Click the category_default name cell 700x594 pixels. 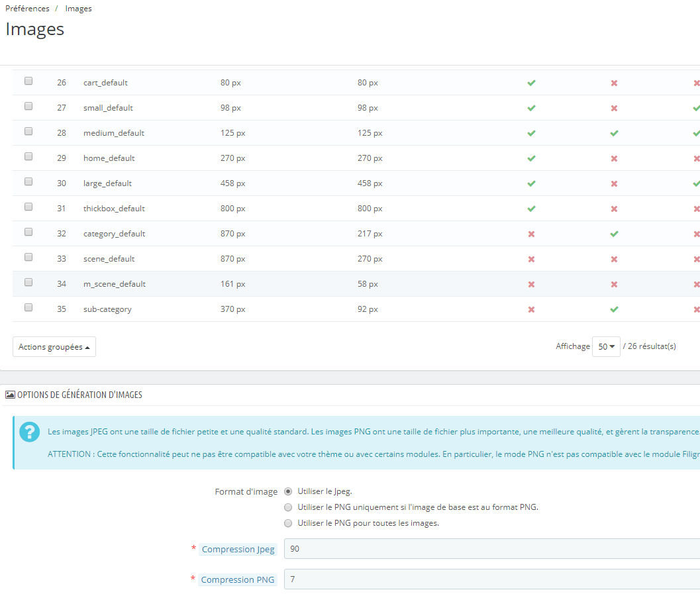(115, 234)
